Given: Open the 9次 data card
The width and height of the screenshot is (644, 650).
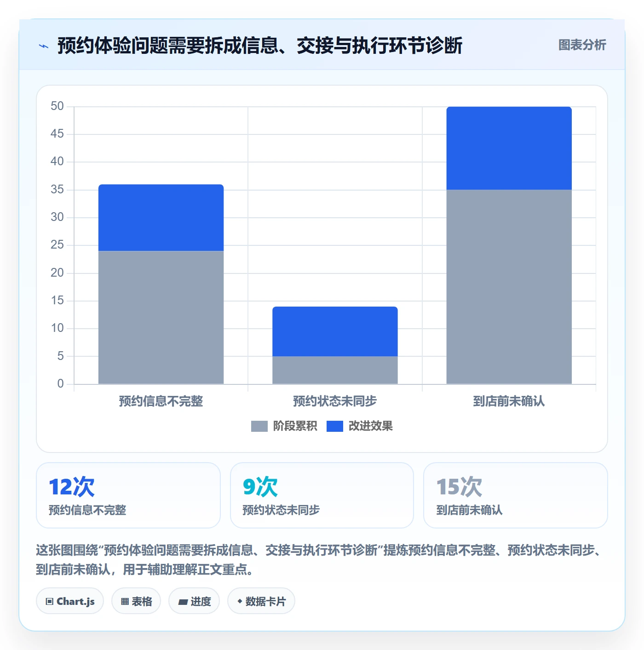Looking at the screenshot, I should coord(322,495).
